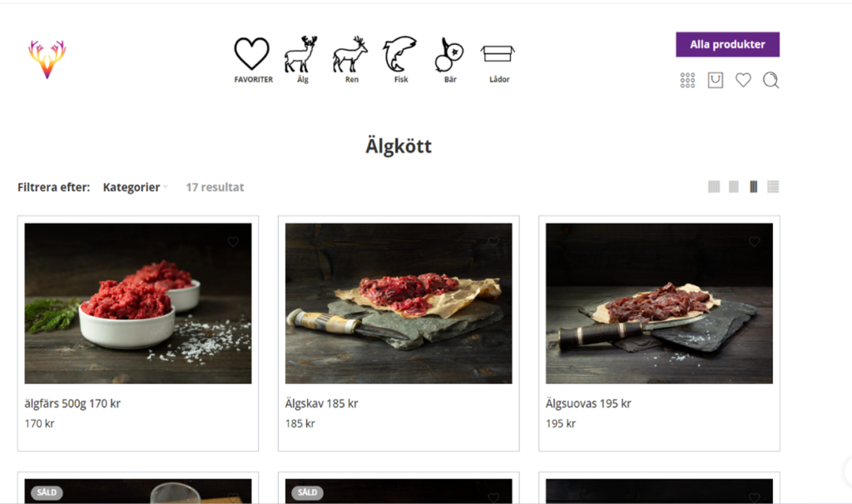Open the Favoriter heart category
852x504 pixels.
[253, 60]
